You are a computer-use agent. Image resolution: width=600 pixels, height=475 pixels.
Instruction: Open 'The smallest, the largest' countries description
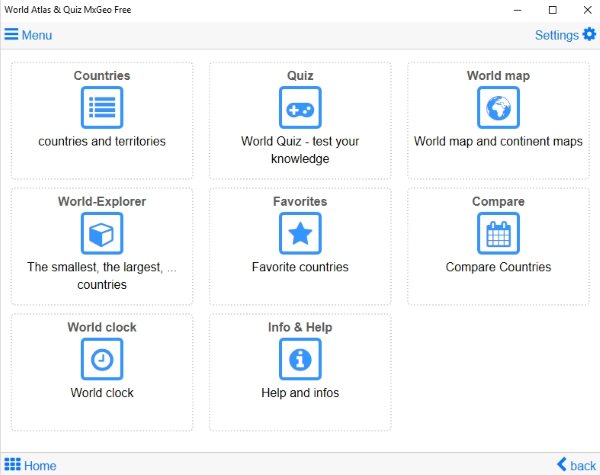(102, 276)
